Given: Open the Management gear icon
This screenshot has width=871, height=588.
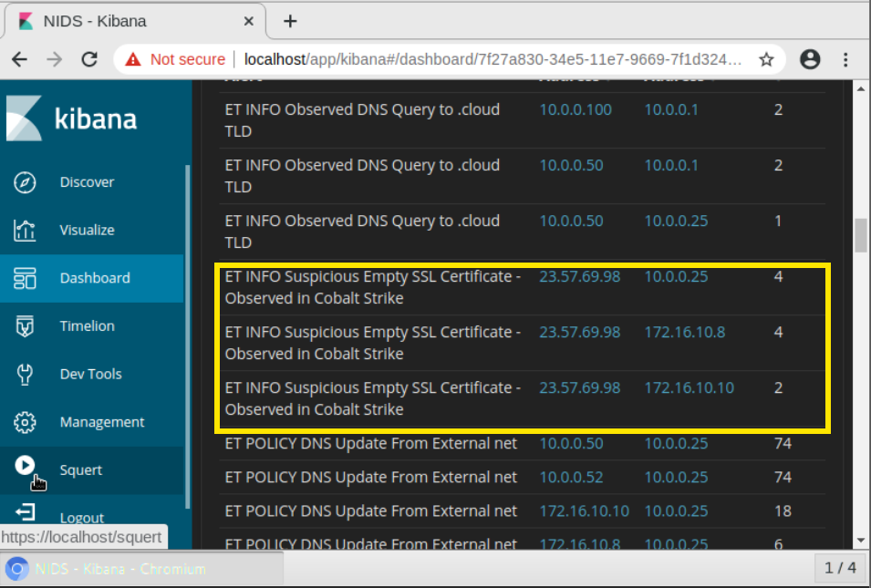Looking at the screenshot, I should coord(25,422).
